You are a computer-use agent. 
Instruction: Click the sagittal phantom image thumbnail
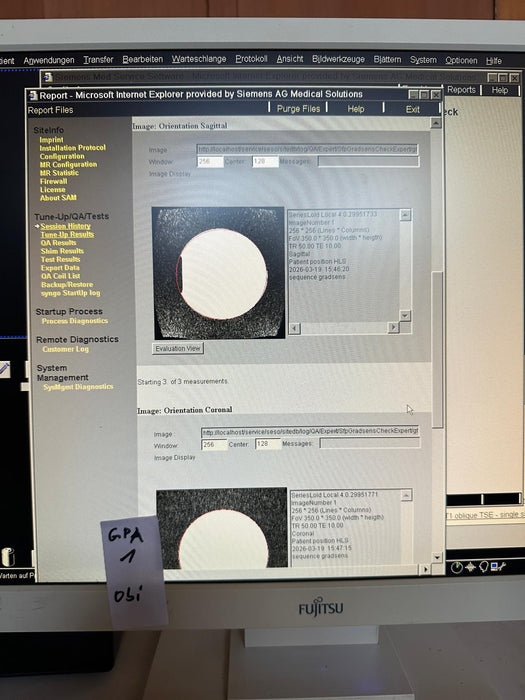click(218, 273)
